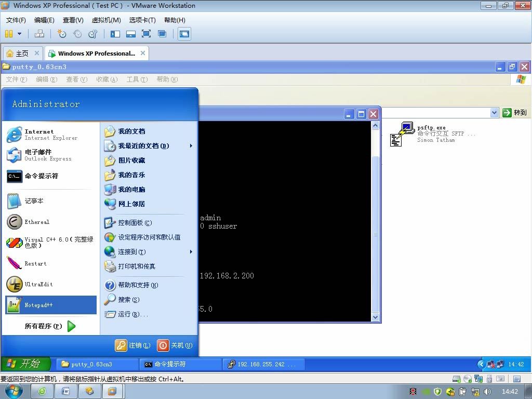532x399 pixels.
Task: Toggle VMware thumbnail bar icon
Action: point(130,34)
